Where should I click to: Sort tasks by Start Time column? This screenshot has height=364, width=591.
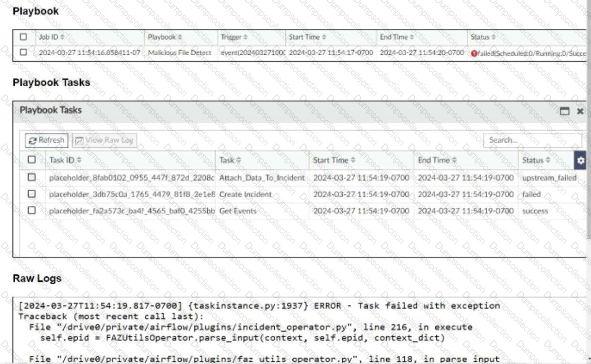coord(332,161)
